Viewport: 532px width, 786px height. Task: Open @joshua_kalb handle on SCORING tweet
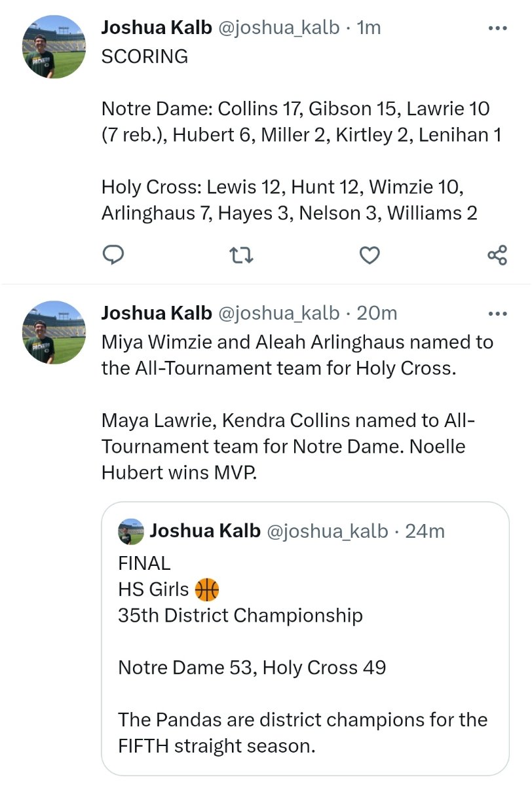(278, 28)
